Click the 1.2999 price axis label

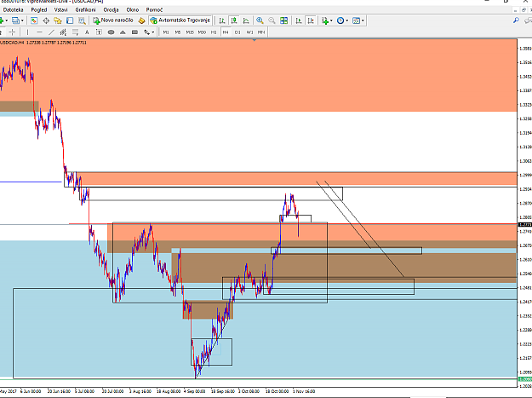(x=525, y=175)
